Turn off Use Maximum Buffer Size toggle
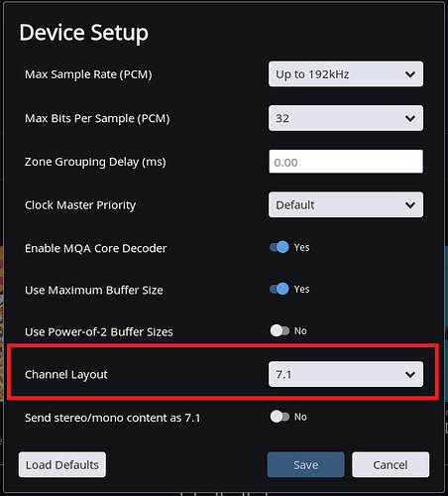The height and width of the screenshot is (496, 448). 280,289
